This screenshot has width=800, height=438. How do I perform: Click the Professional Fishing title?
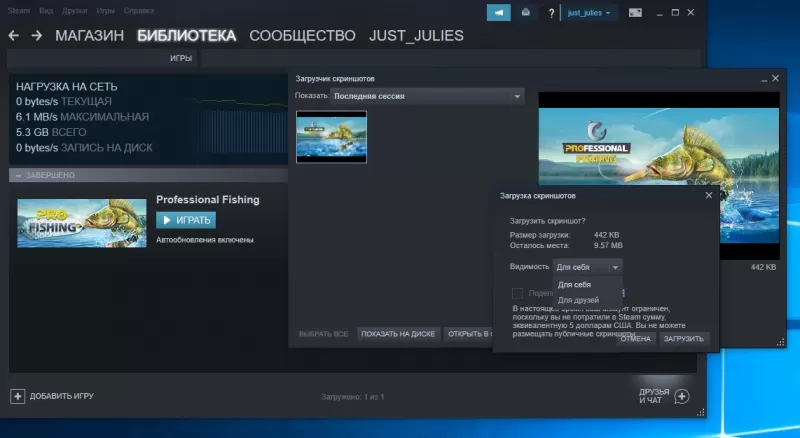tap(208, 200)
